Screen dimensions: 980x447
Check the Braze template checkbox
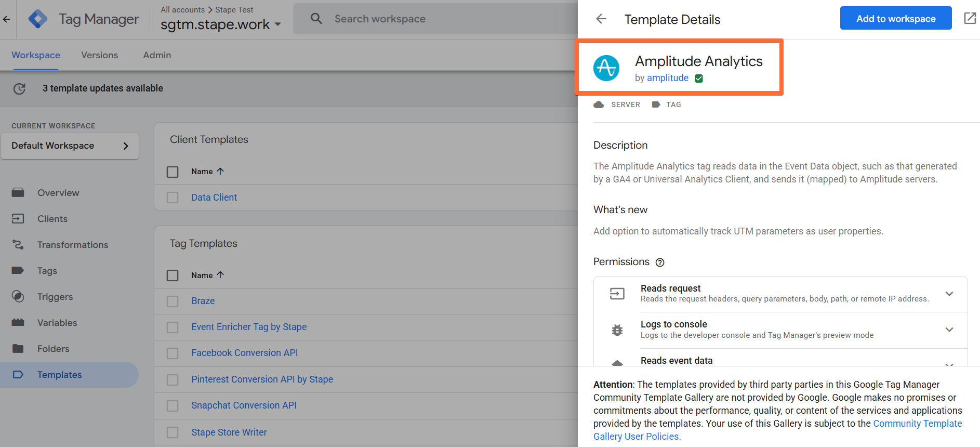[x=173, y=301]
